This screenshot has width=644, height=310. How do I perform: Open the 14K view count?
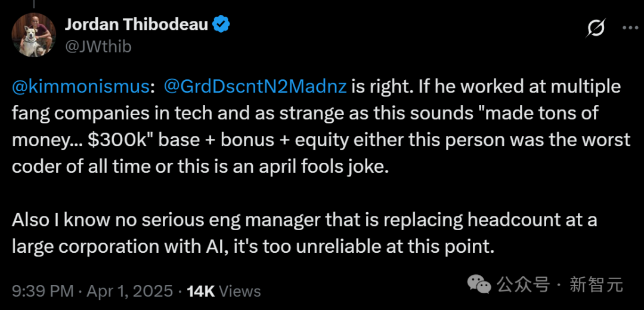201,291
